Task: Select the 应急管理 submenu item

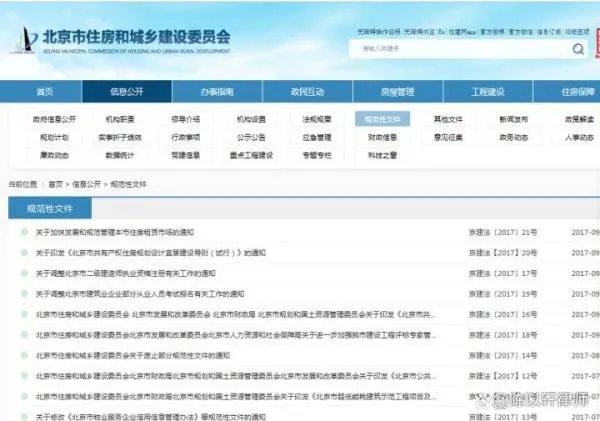Action: pyautogui.click(x=317, y=137)
